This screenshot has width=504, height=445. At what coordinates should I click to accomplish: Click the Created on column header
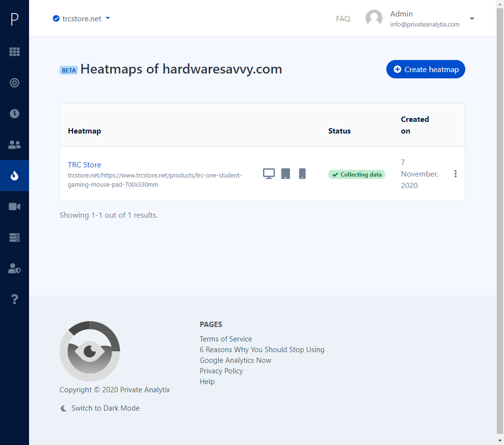point(414,125)
